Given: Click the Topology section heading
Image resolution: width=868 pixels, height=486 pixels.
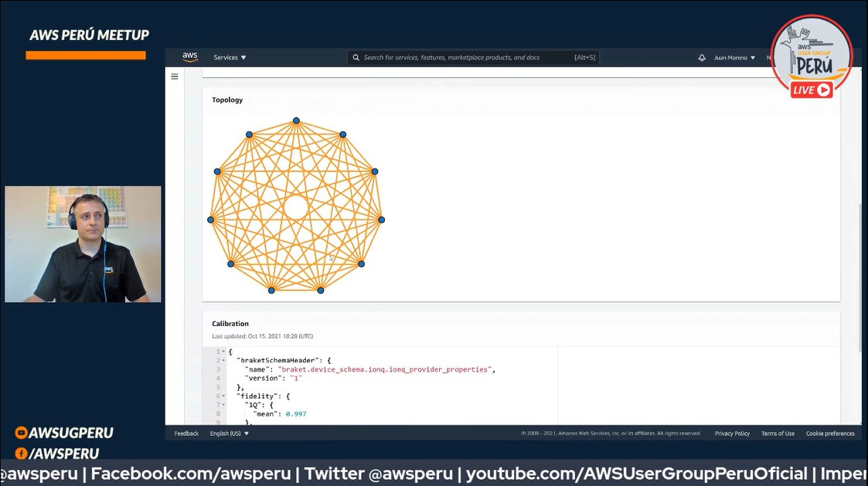Looking at the screenshot, I should tap(227, 100).
